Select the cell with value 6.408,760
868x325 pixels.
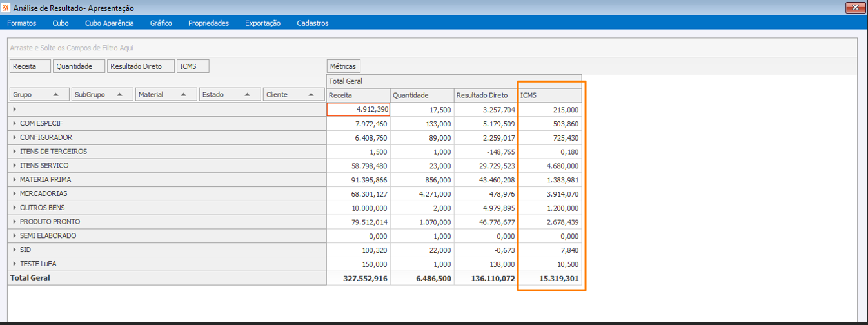coord(358,138)
